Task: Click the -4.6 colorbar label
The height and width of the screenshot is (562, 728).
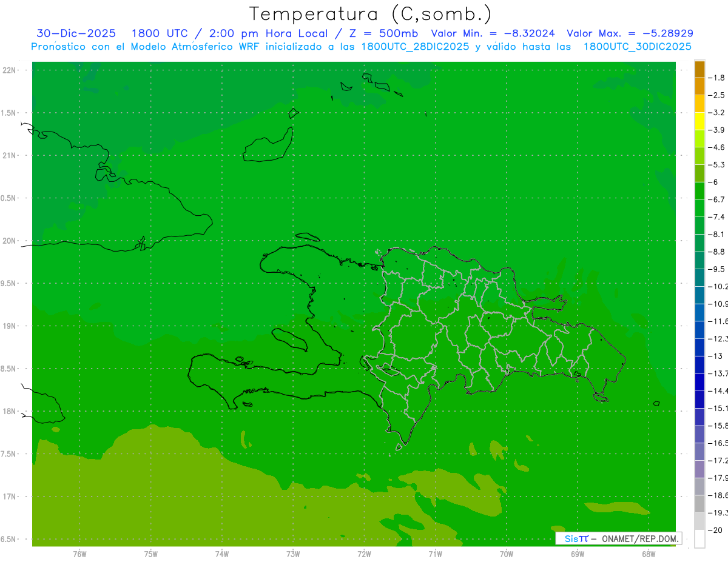Action: tap(717, 147)
